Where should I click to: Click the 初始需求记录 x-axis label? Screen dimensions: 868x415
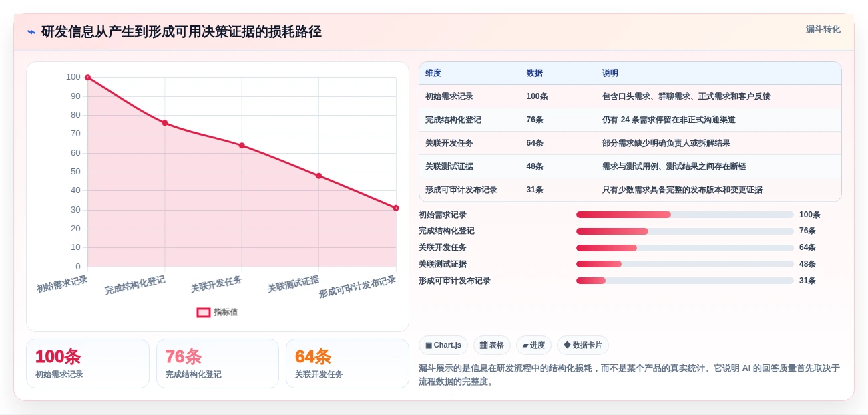[62, 283]
